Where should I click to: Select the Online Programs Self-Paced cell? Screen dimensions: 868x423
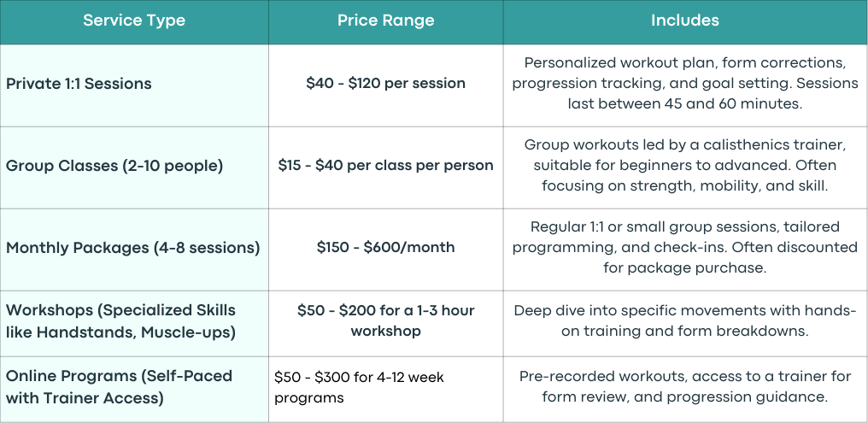tap(134, 389)
